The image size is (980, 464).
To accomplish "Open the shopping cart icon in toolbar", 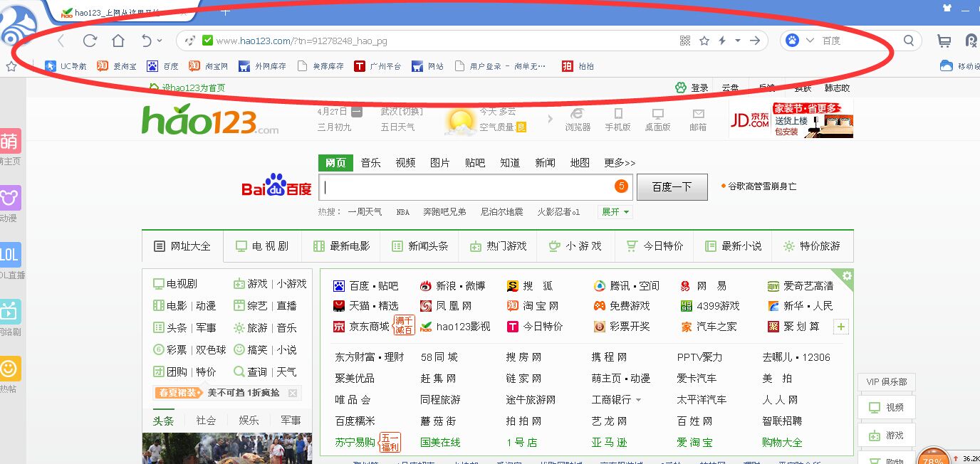I will 944,41.
